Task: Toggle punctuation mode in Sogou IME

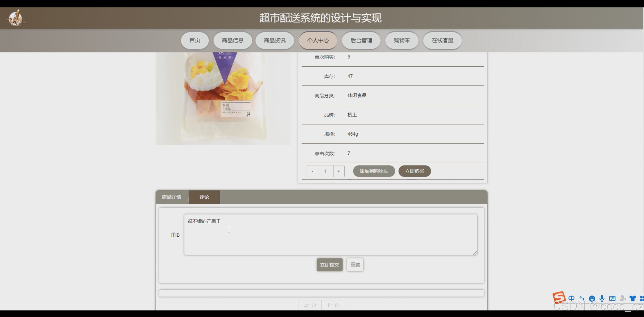Action: (582, 298)
